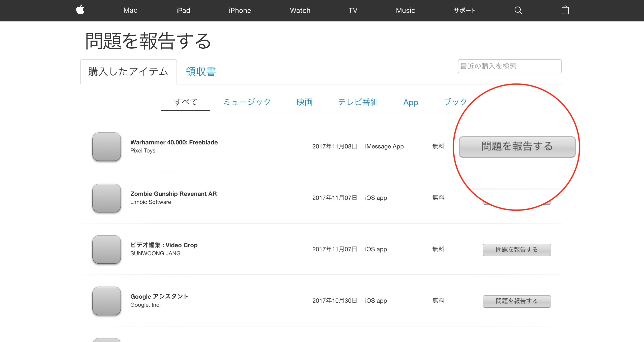
Task: Click the 最近の購入を検索 search field
Action: pyautogui.click(x=510, y=66)
